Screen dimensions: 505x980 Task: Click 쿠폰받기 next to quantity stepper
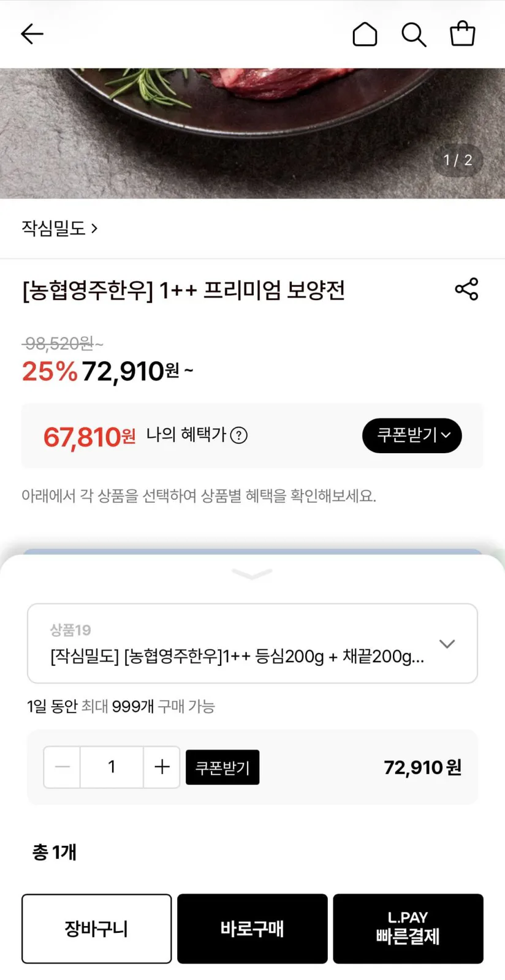[222, 767]
